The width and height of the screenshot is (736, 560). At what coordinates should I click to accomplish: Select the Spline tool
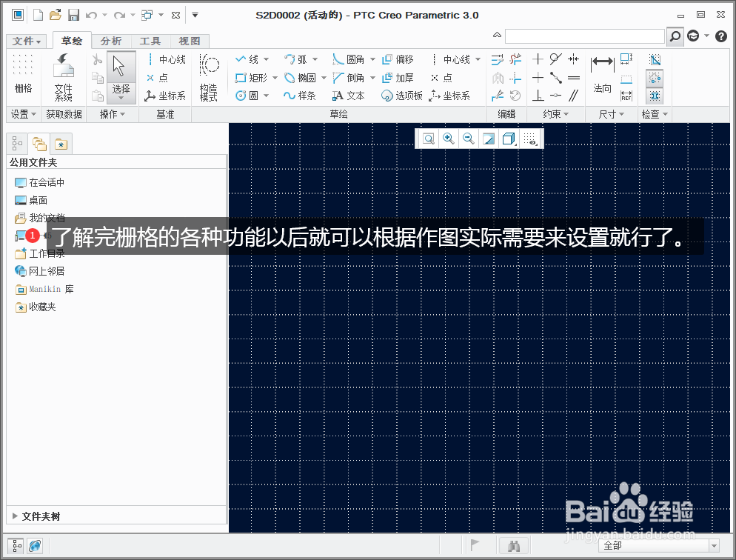coord(300,96)
